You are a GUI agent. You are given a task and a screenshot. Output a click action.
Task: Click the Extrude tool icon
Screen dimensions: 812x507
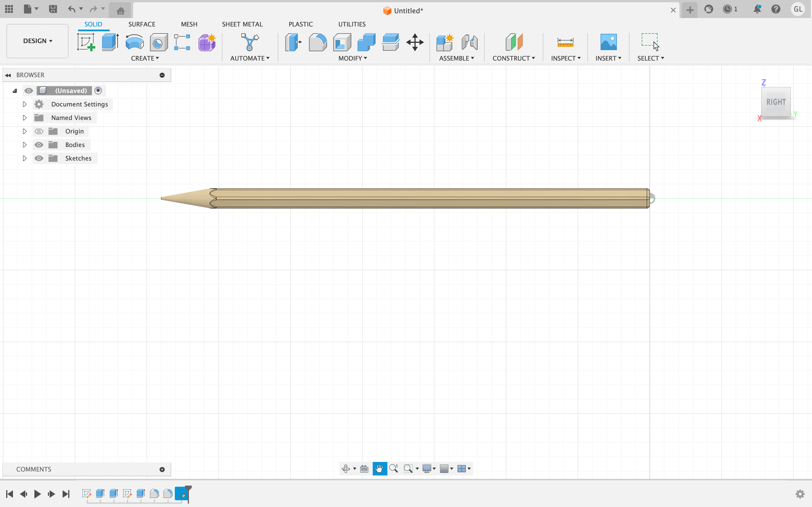coord(110,42)
